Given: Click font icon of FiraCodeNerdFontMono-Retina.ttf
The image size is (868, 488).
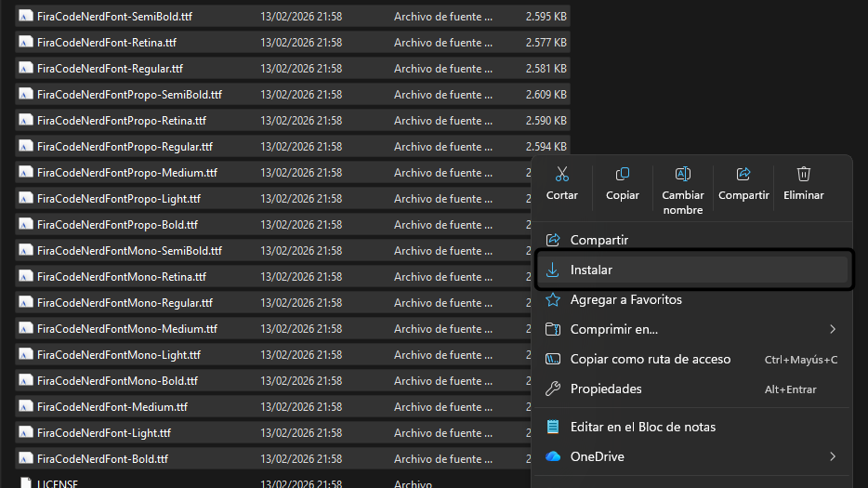Looking at the screenshot, I should [x=25, y=276].
